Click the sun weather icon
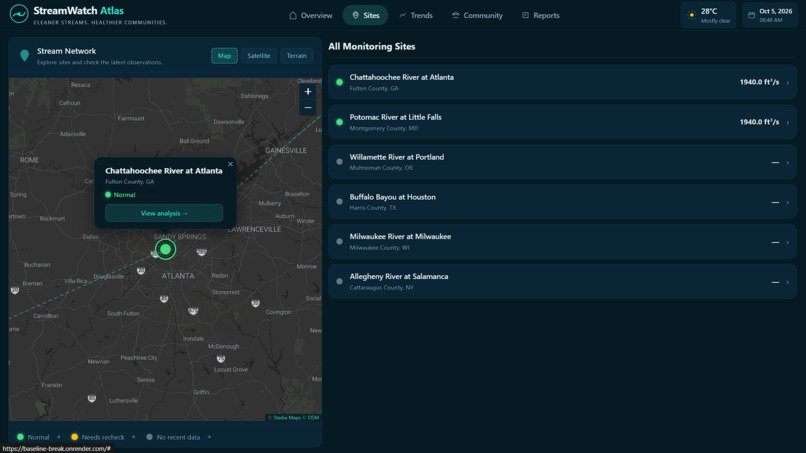 (692, 15)
